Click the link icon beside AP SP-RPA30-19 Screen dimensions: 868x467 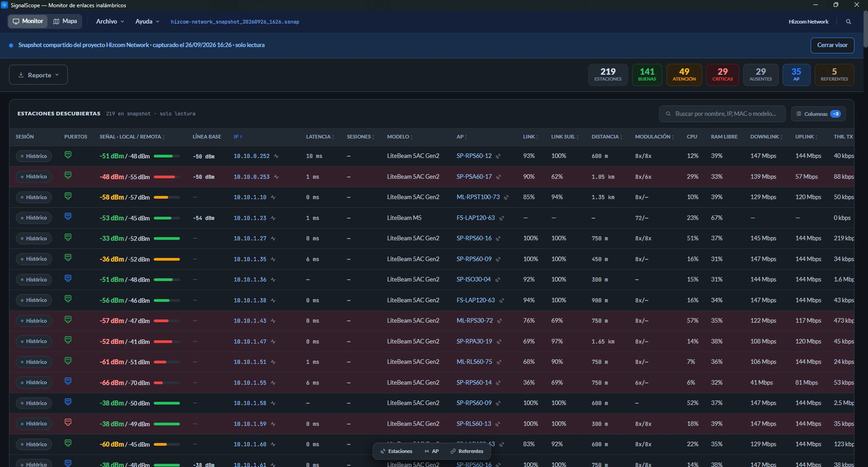point(499,342)
